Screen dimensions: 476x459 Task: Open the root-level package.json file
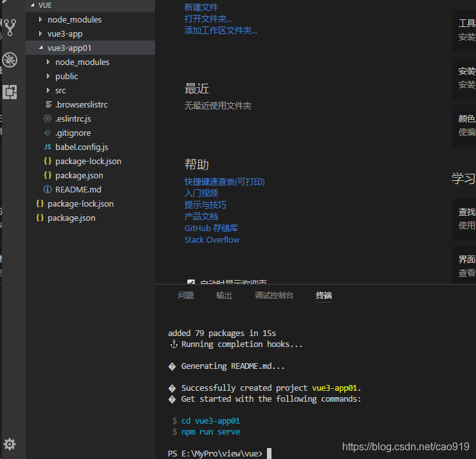coord(90,218)
